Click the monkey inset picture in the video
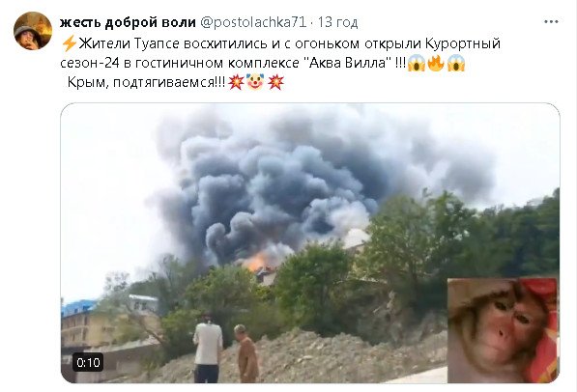This screenshot has height=392, width=577. 503,330
